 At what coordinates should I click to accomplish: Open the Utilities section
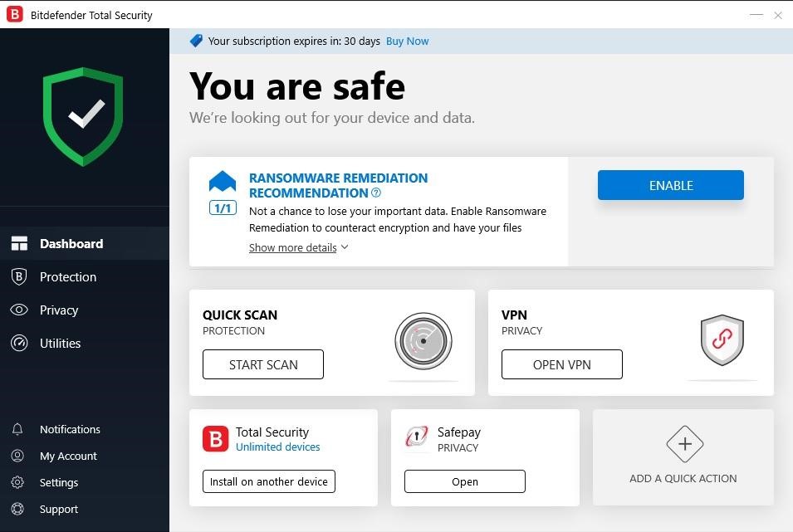[x=85, y=343]
